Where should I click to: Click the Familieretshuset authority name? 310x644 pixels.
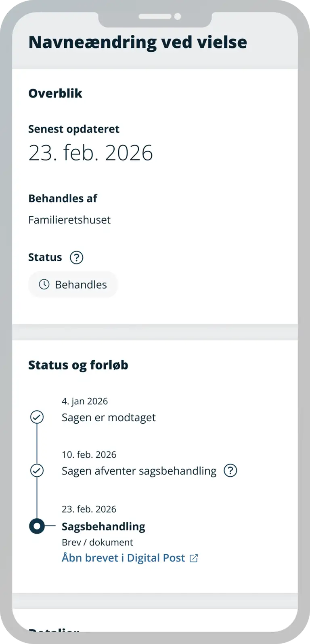(x=69, y=220)
